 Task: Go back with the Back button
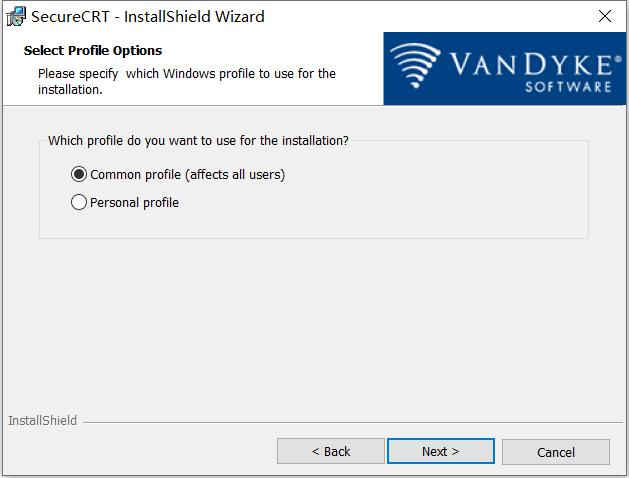330,451
